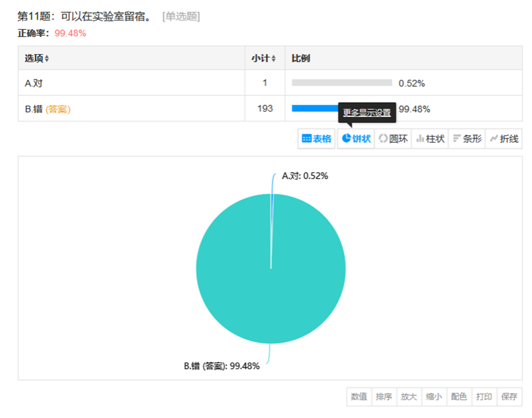
Task: Display the 条形 bar chart
Action: (467, 139)
